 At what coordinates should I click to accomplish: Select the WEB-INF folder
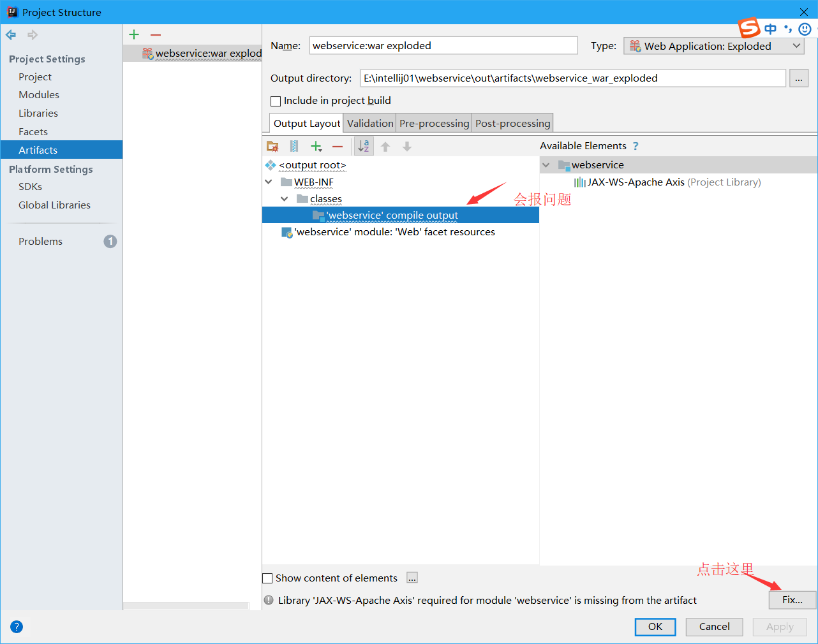pos(314,182)
